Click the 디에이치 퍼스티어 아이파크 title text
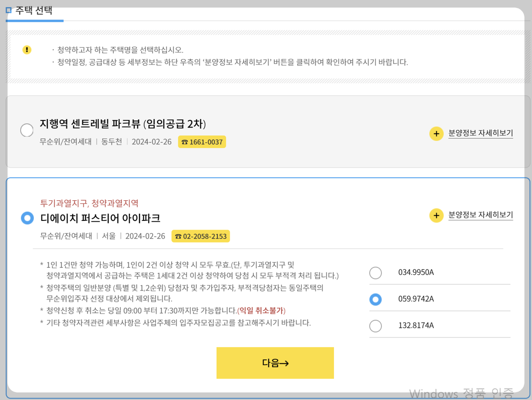 click(x=100, y=218)
